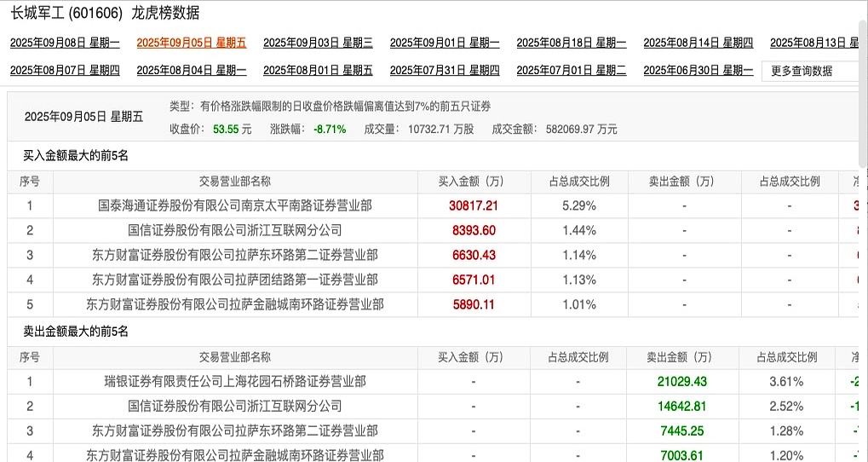Click sell amount 14642.81
The height and width of the screenshot is (462, 868).
point(682,406)
